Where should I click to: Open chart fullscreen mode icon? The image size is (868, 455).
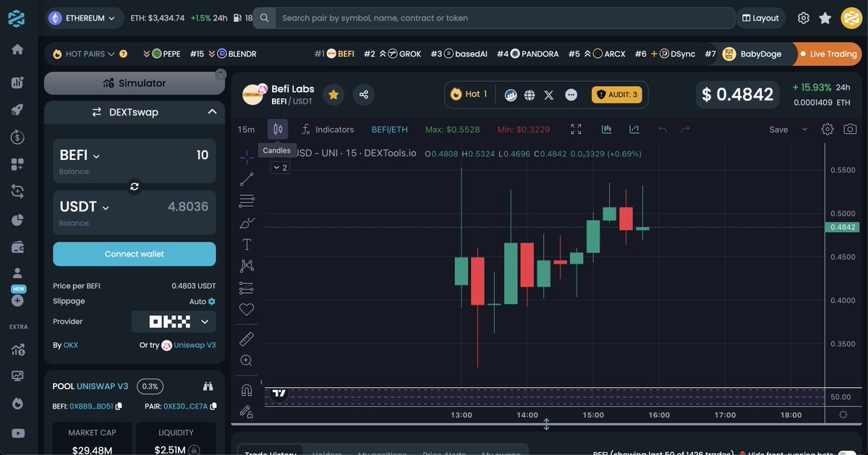576,129
